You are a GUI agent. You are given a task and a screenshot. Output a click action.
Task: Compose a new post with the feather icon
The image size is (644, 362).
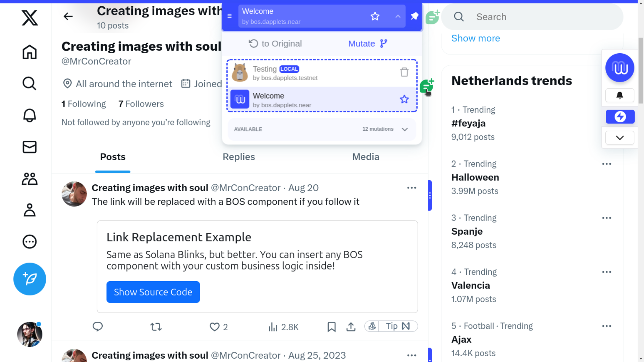[30, 279]
